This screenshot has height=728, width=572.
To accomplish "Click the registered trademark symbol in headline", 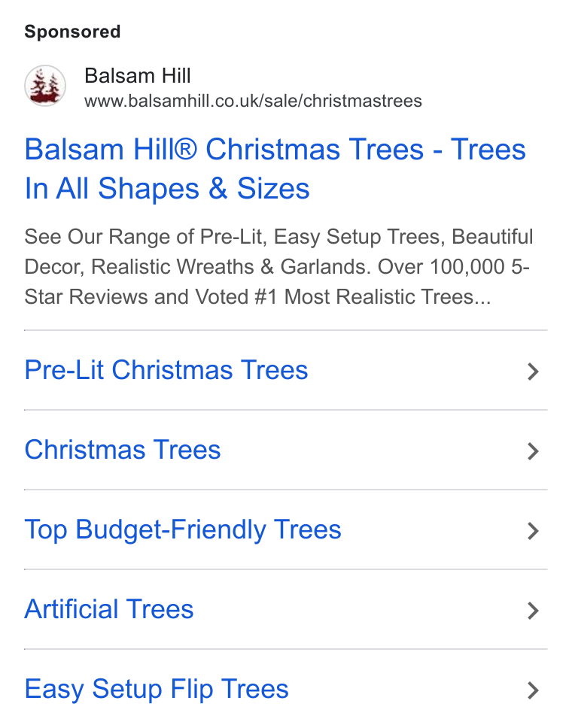I will click(x=185, y=149).
